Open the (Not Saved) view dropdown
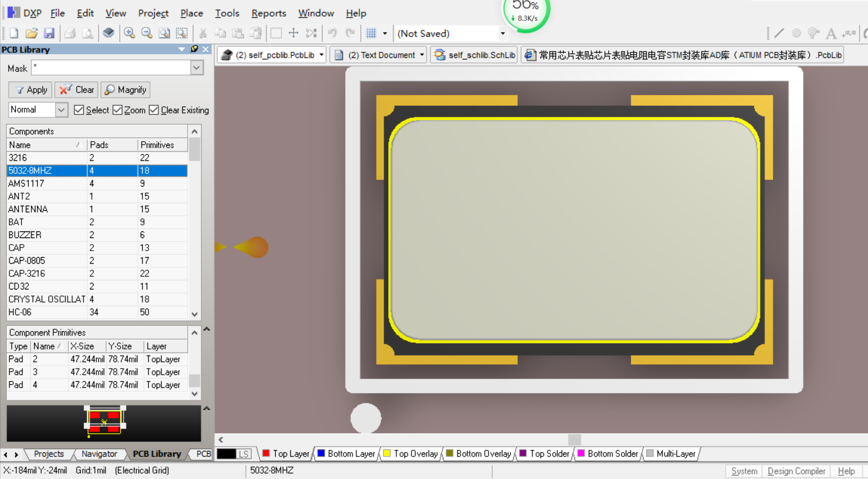This screenshot has height=479, width=868. click(502, 33)
